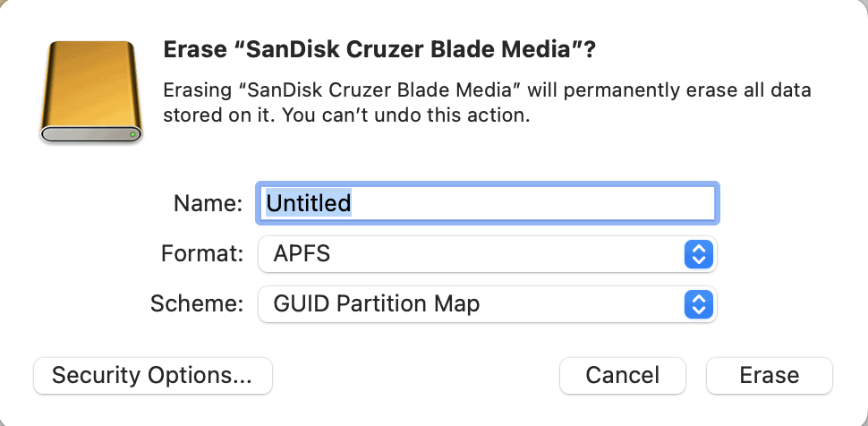Cancel the erase dialog
The width and height of the screenshot is (868, 426).
(622, 375)
